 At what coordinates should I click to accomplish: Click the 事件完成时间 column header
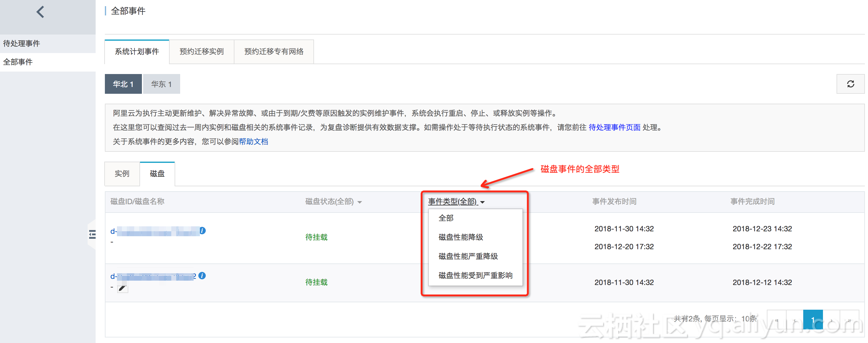pyautogui.click(x=752, y=201)
